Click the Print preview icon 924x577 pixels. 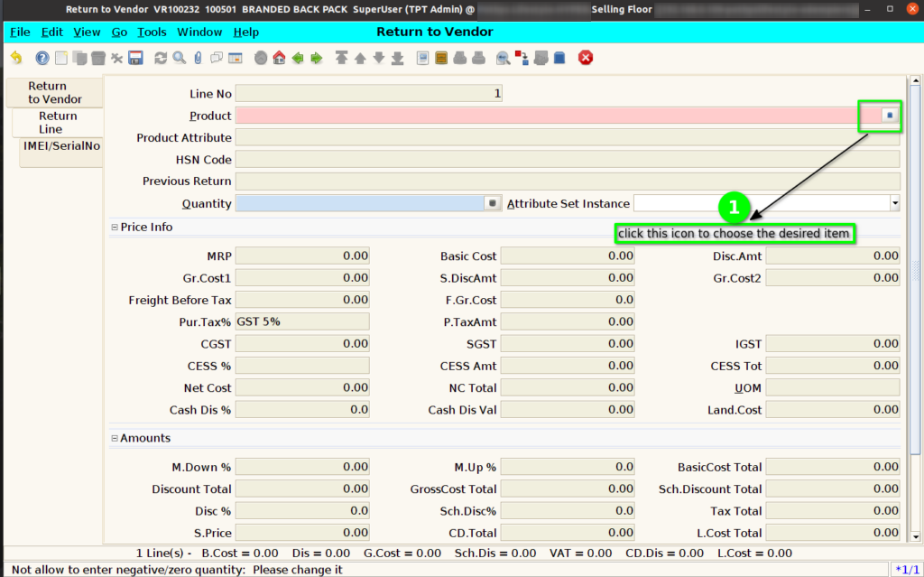coord(459,58)
